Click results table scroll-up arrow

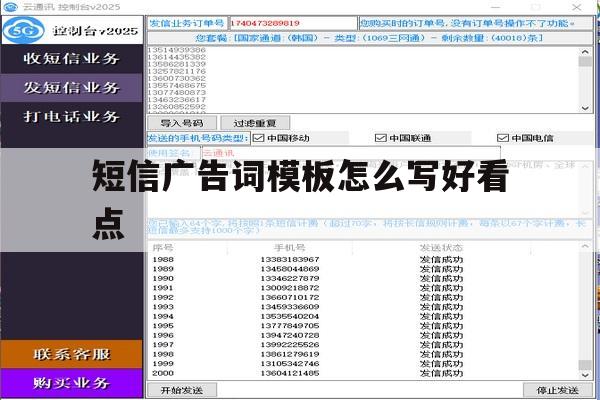[585, 247]
